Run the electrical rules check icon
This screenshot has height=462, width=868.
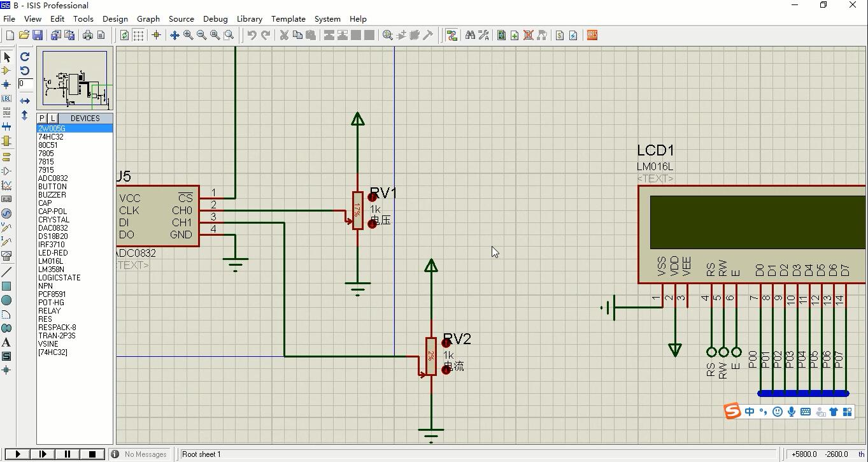point(573,35)
